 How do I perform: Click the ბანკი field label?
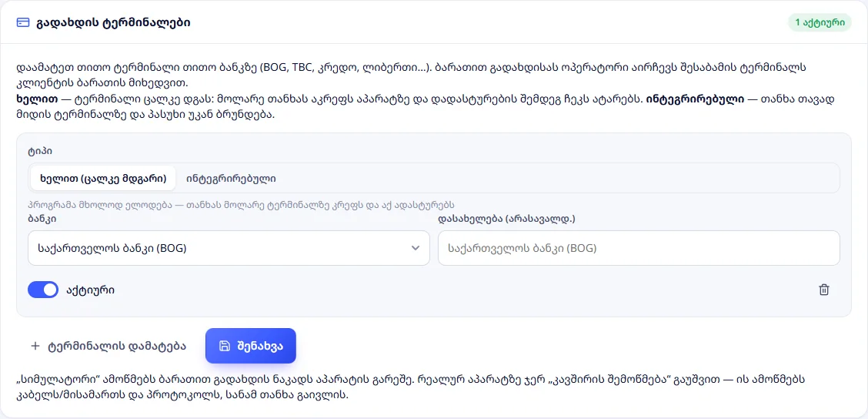[42, 219]
